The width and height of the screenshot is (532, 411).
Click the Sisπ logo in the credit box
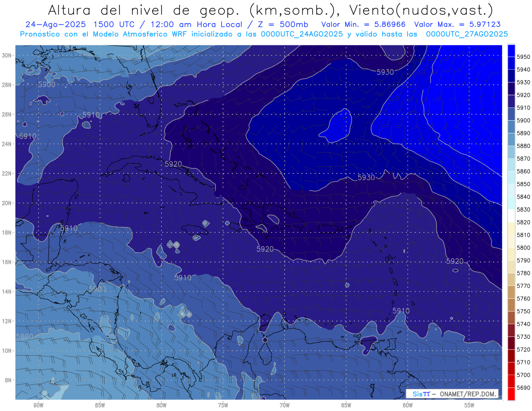coord(421,394)
